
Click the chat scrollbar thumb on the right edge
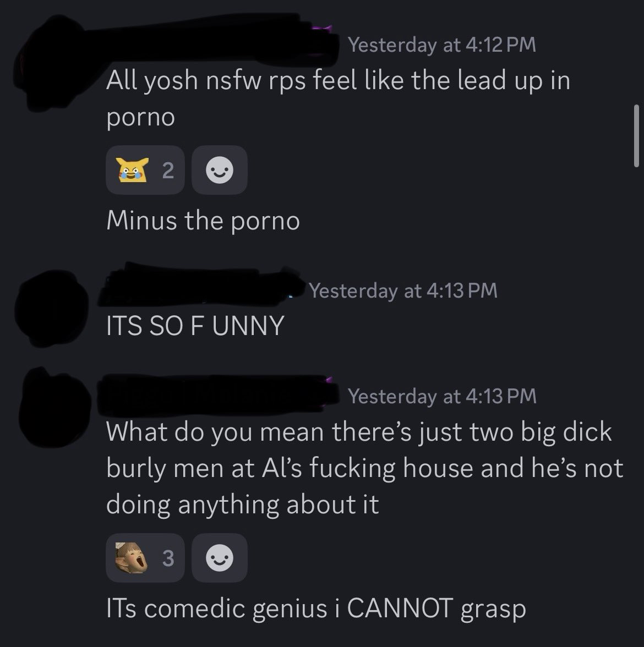(636, 136)
